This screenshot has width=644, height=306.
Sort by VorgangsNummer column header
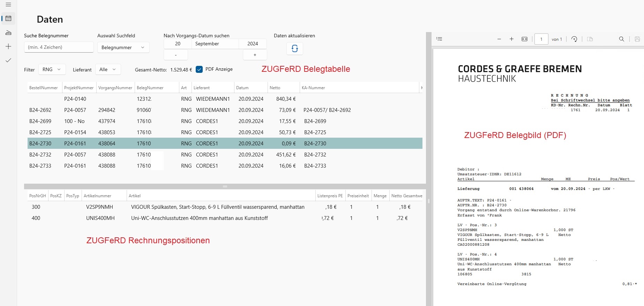click(115, 88)
